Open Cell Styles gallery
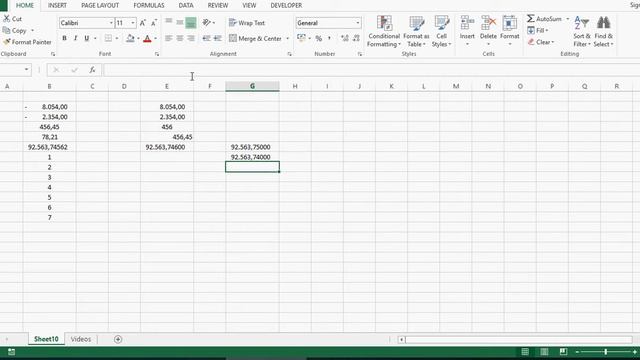Image resolution: width=640 pixels, height=360 pixels. pos(442,31)
